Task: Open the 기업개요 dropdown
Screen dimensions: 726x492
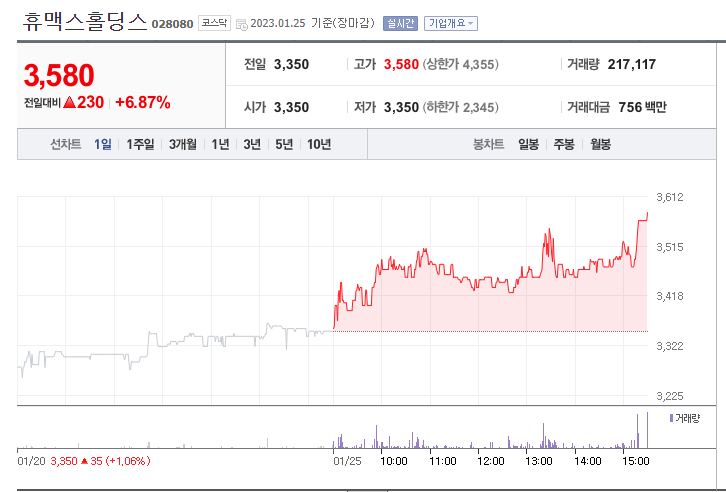Action: pos(451,24)
